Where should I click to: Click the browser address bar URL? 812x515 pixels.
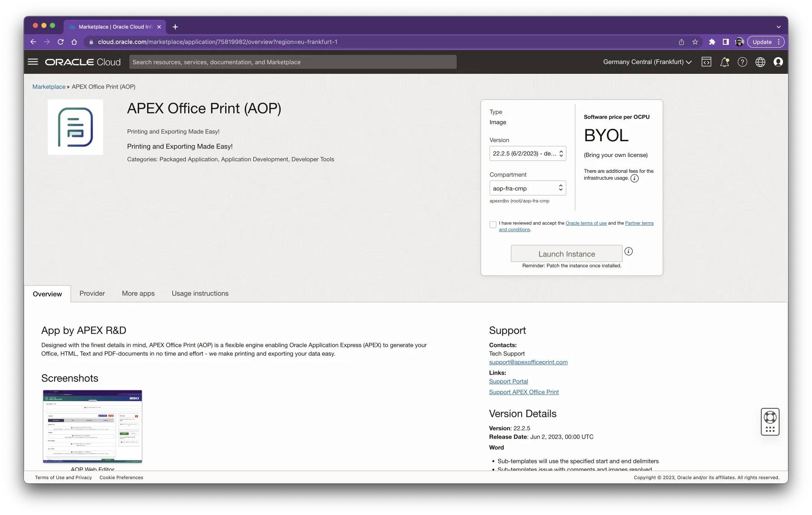(x=217, y=42)
